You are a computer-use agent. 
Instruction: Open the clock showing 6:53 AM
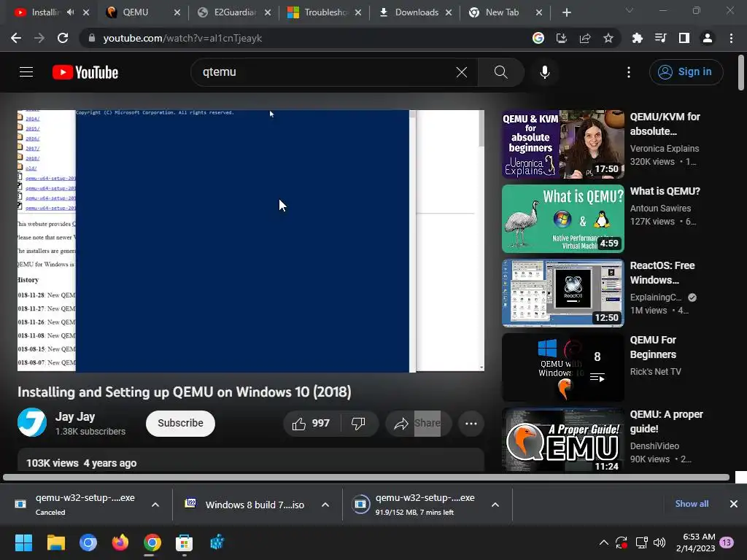coord(695,542)
